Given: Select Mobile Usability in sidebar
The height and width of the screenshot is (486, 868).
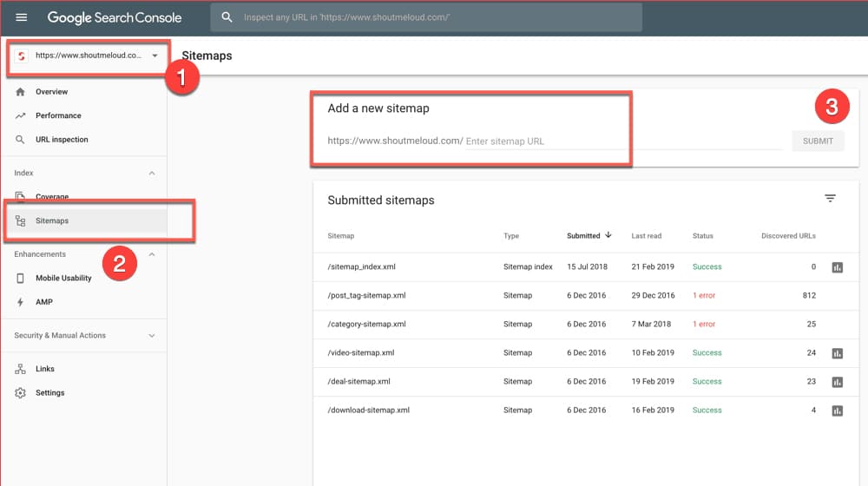Looking at the screenshot, I should click(x=63, y=279).
